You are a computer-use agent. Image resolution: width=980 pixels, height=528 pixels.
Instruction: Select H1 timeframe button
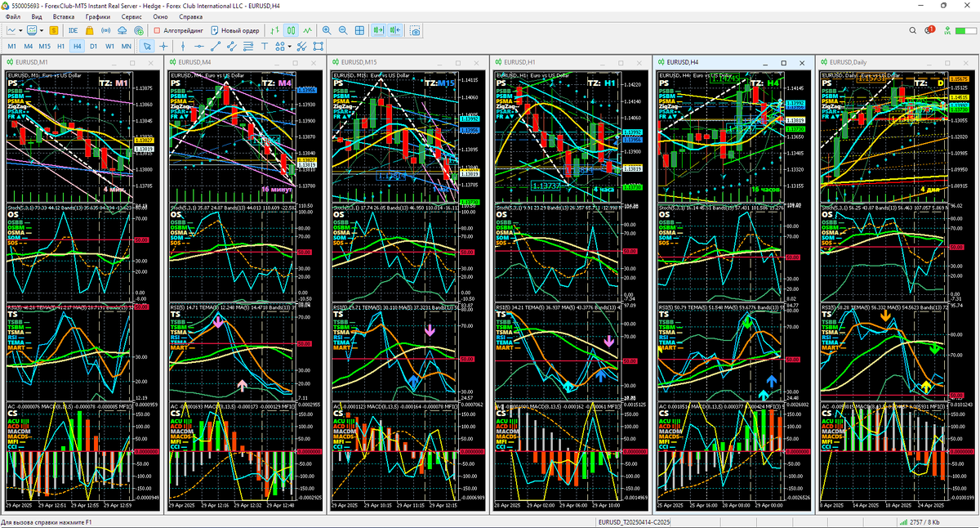point(60,47)
